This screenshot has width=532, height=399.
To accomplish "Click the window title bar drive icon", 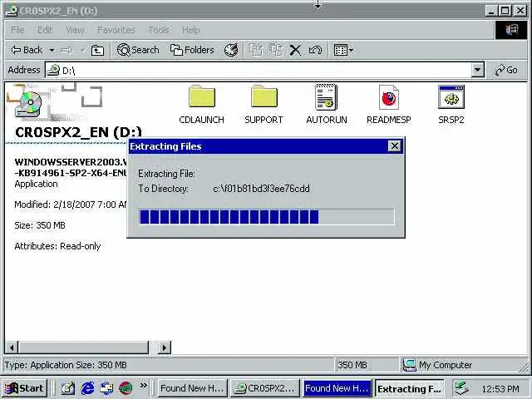I will pyautogui.click(x=12, y=11).
